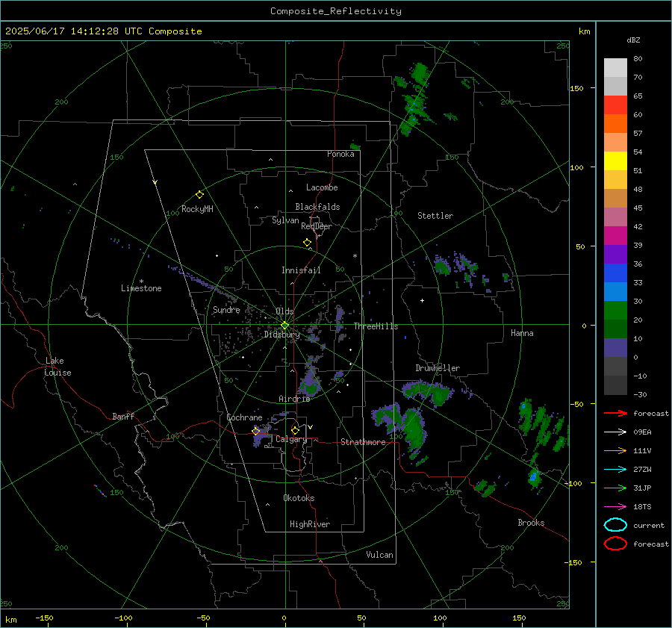The image size is (672, 628).
Task: Click the white 09EA arrow legend icon
Action: [615, 432]
